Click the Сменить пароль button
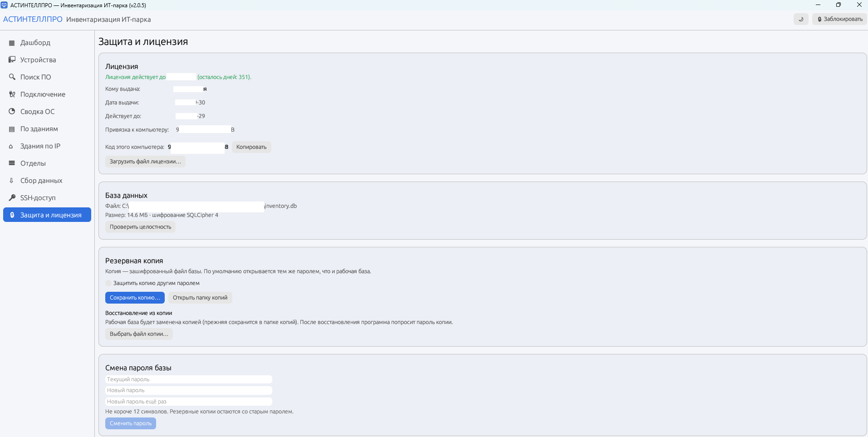 click(x=131, y=423)
